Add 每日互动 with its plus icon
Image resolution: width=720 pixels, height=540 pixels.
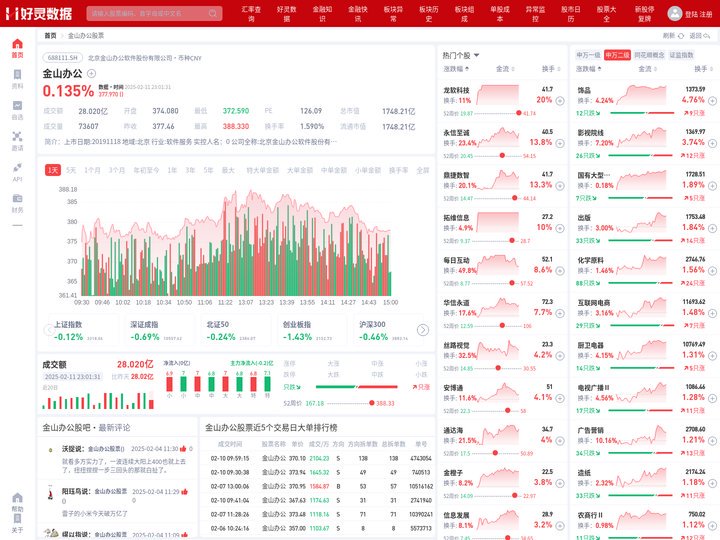click(x=560, y=271)
